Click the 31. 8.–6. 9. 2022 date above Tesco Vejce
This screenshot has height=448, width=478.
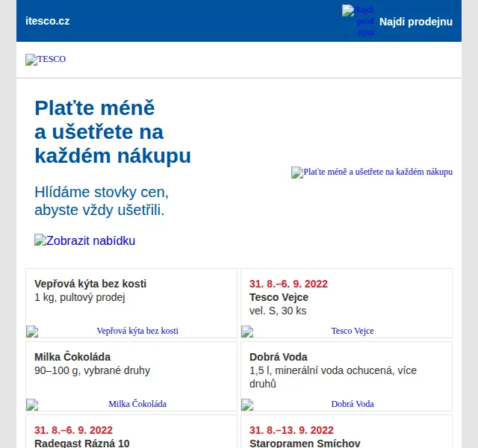(x=288, y=284)
